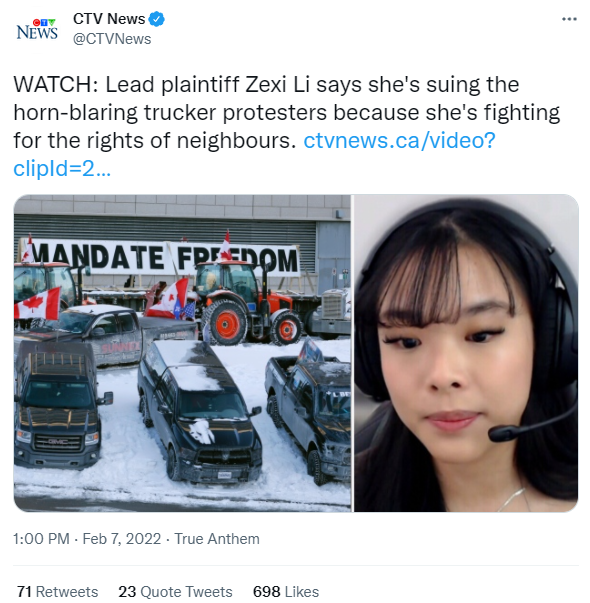Open the clipId=2… link continuation
This screenshot has width=590, height=603.
coord(62,168)
